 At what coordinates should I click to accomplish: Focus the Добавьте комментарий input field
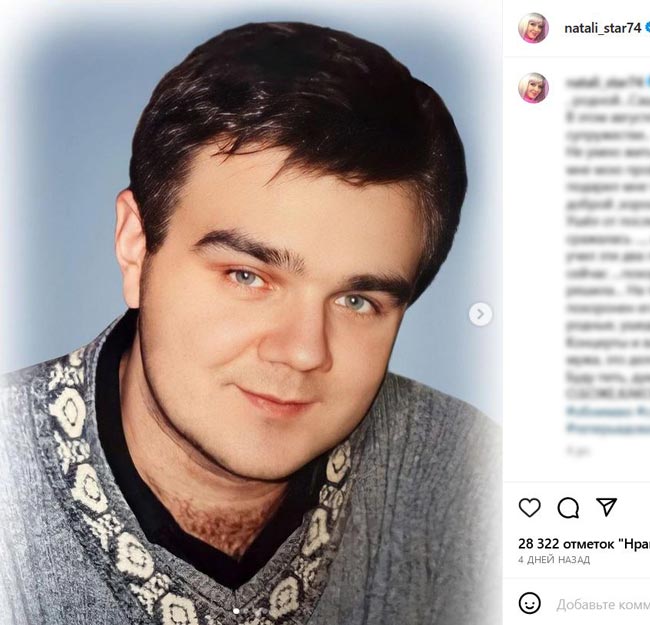tap(603, 605)
